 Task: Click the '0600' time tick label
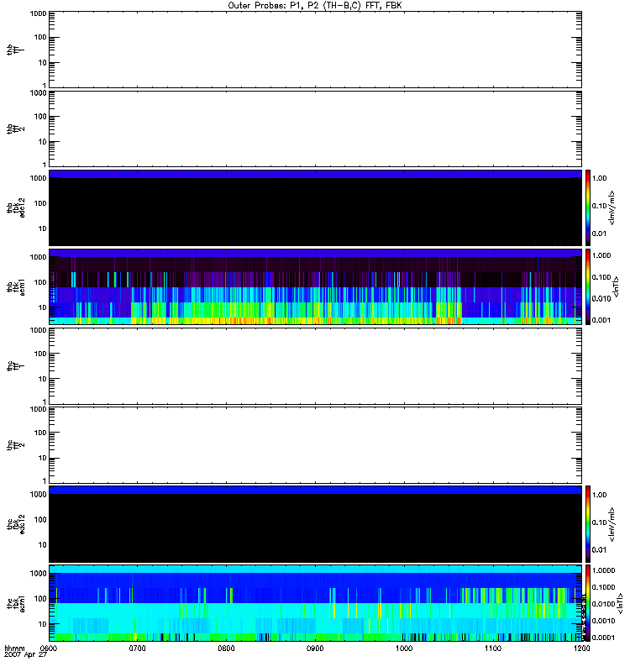(x=49, y=648)
